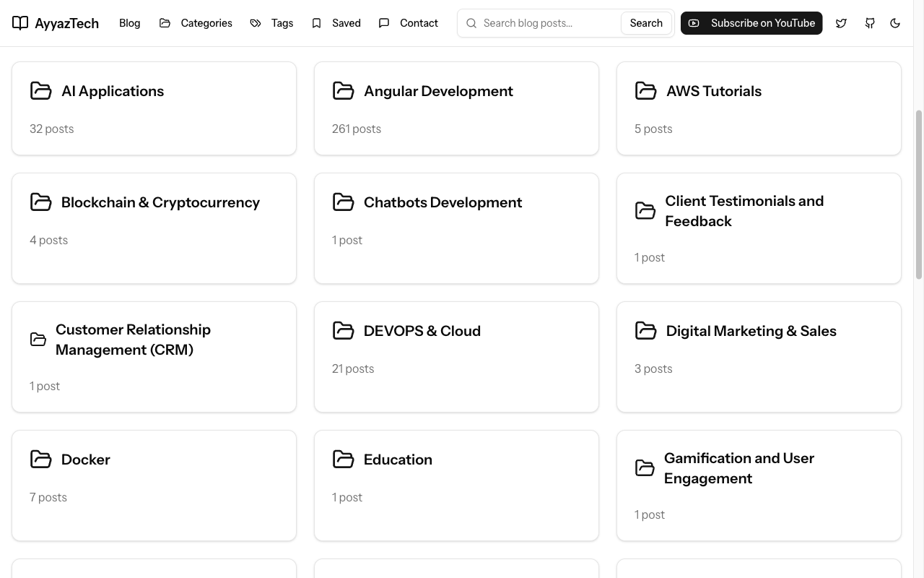Click the folder icon beside AWS Tutorials

pyautogui.click(x=645, y=91)
